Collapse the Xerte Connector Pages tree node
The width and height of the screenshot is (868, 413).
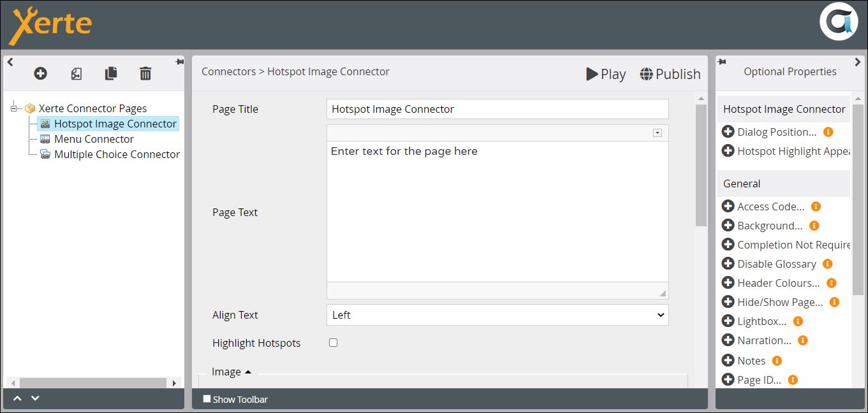15,108
